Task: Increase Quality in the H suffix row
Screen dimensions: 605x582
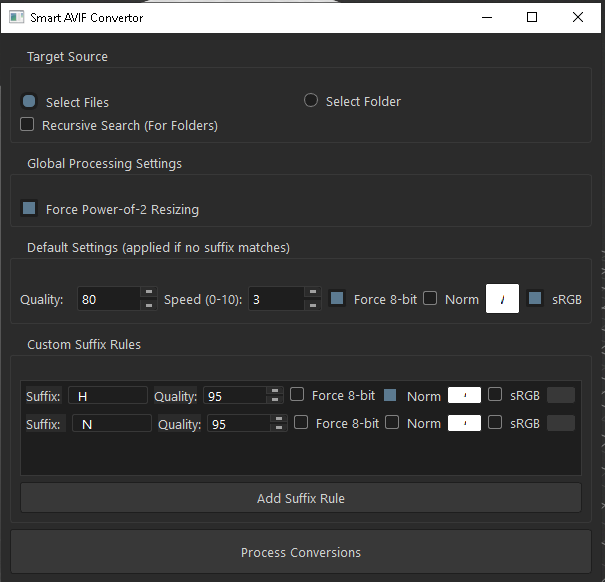Action: pos(275,391)
